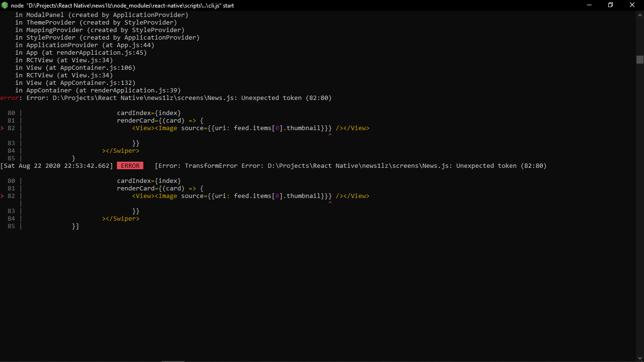This screenshot has height=362, width=644.
Task: Click the line 'in View (at AppContainer.js:132)'
Action: [x=75, y=83]
